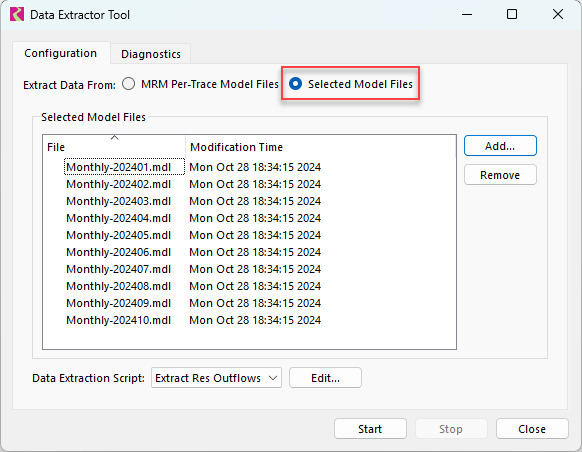This screenshot has height=452, width=582.
Task: Switch to the Diagnostics tab
Action: coord(151,54)
